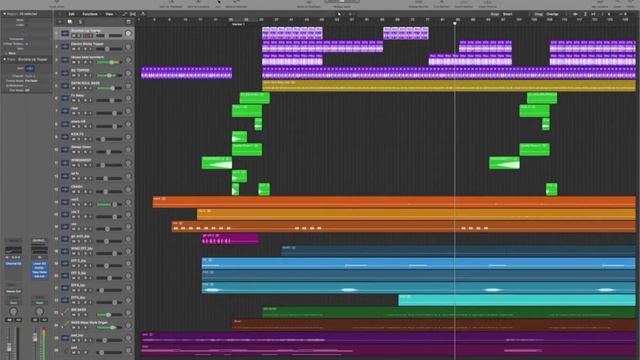
Task: Adjust the volume slider on track 3
Action: (x=109, y=62)
